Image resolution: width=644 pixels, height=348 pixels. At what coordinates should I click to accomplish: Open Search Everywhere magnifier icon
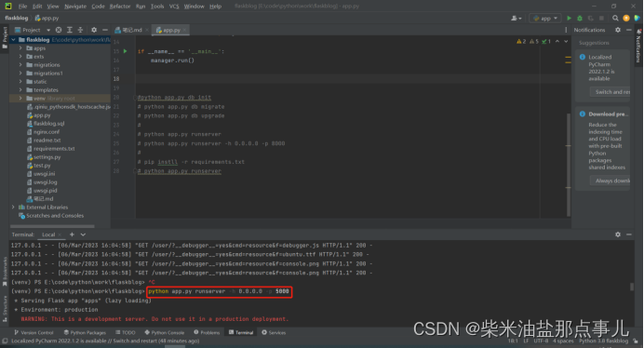coord(615,18)
